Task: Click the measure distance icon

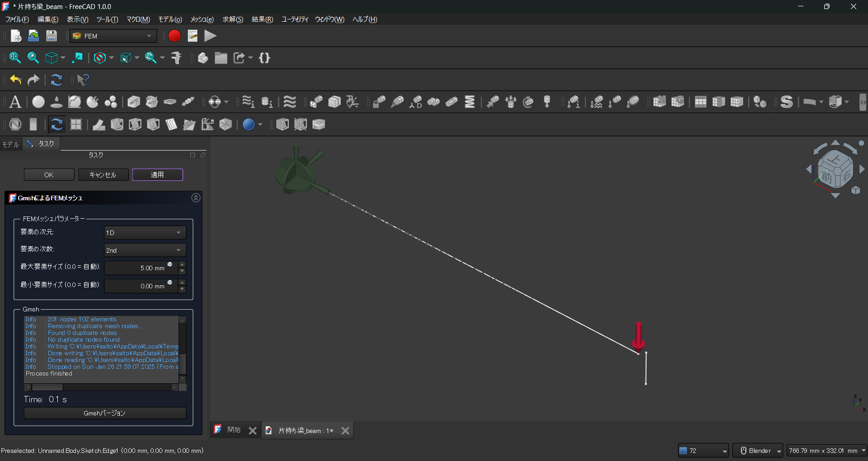Action: pyautogui.click(x=177, y=58)
